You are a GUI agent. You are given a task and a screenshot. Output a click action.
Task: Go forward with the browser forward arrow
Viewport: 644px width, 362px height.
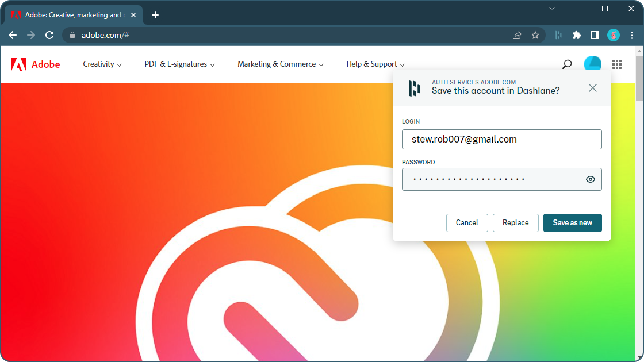point(31,35)
